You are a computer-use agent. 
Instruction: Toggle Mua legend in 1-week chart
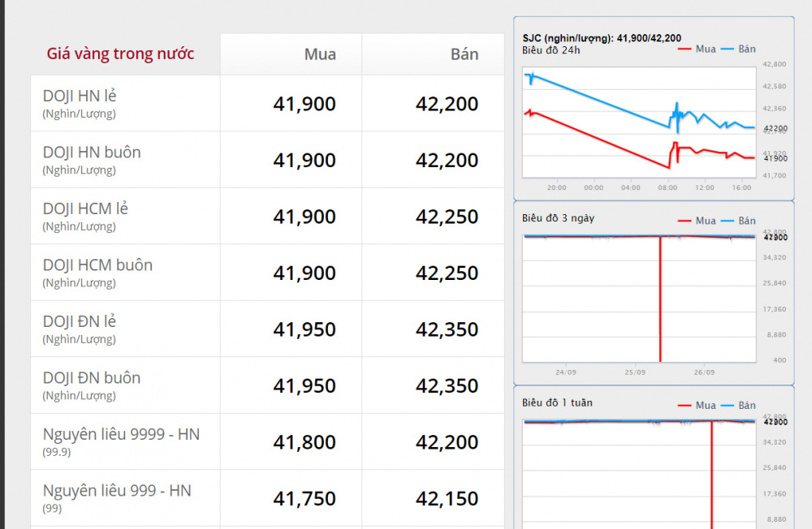(x=697, y=406)
